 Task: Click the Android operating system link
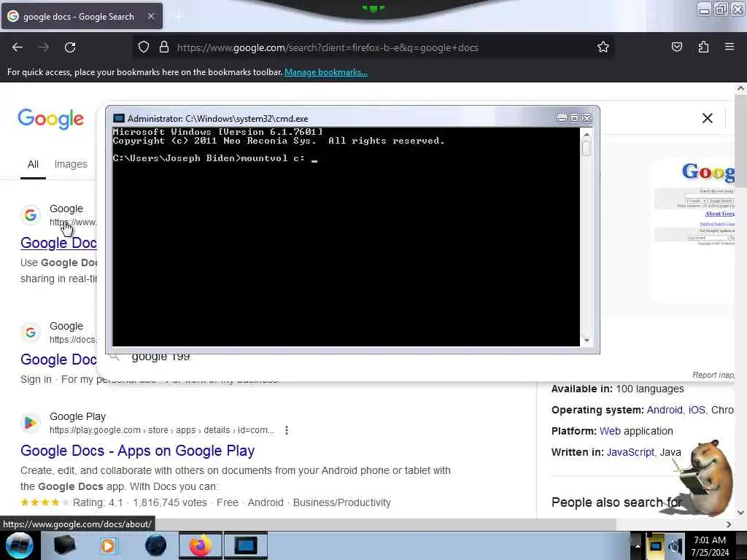[x=665, y=410]
